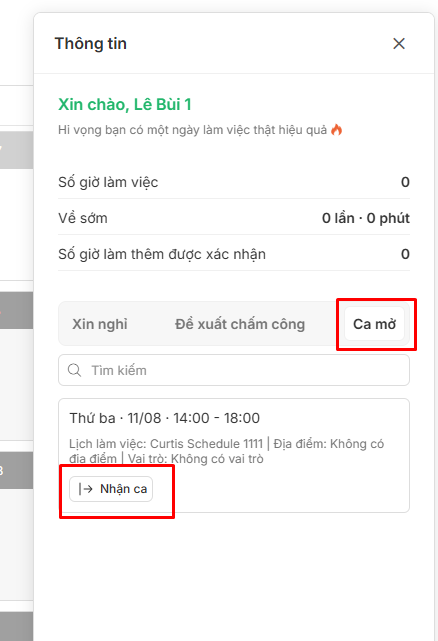Select the Ca mở tab

point(374,324)
